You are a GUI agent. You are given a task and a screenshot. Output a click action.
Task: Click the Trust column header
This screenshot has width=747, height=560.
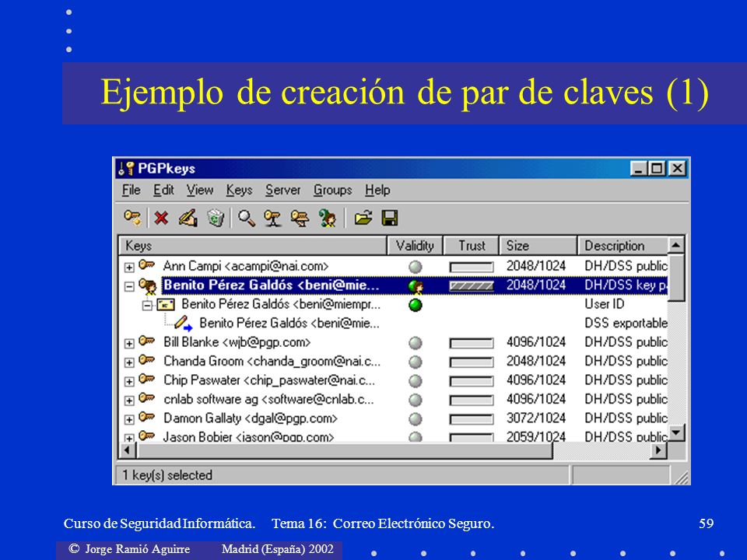point(472,246)
